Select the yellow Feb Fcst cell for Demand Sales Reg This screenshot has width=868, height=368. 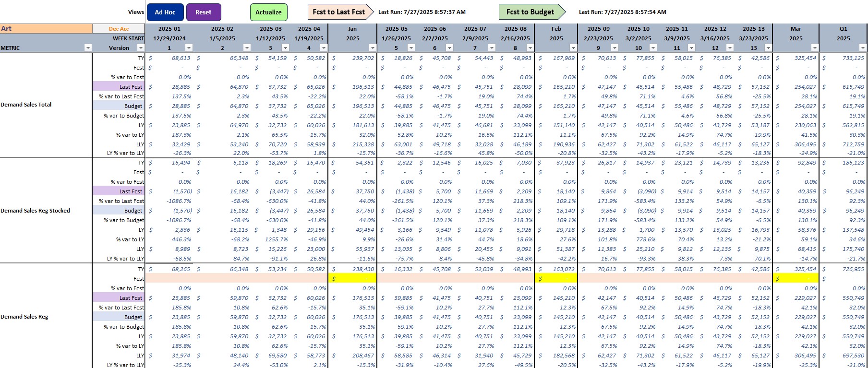[x=556, y=279]
